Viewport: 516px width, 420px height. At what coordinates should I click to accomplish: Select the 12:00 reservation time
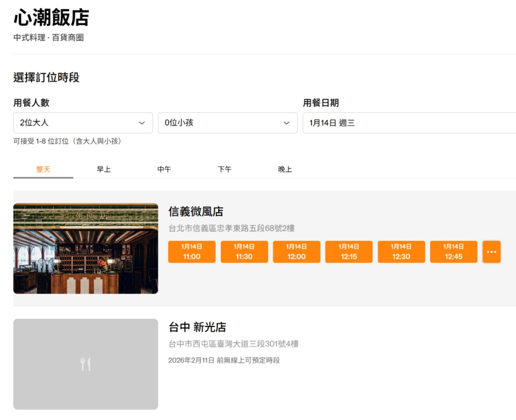(296, 252)
